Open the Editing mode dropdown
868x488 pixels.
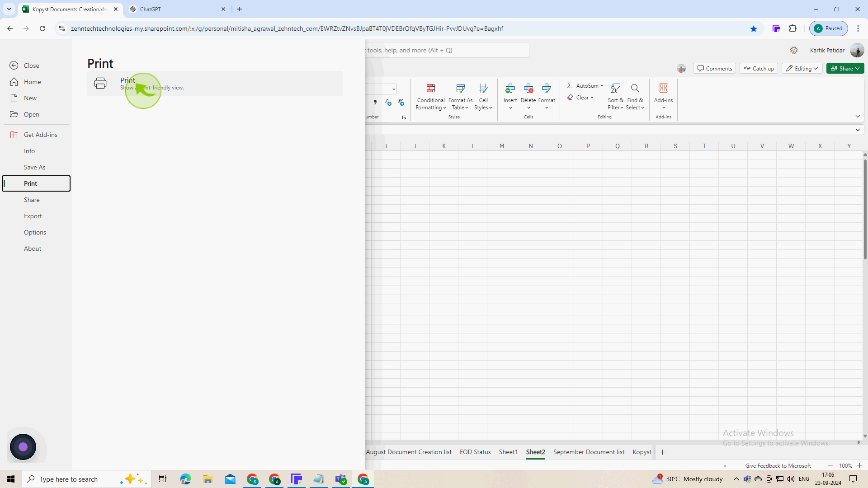tap(802, 69)
